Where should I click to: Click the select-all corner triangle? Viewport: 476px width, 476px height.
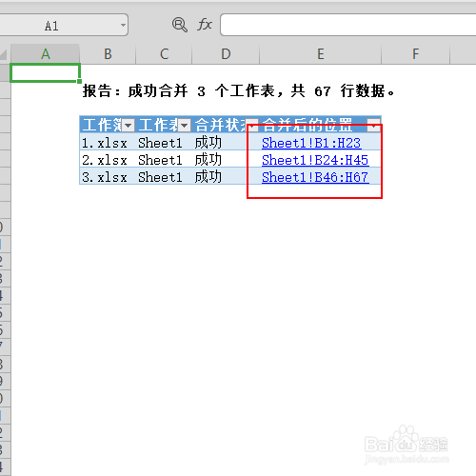coord(4,54)
